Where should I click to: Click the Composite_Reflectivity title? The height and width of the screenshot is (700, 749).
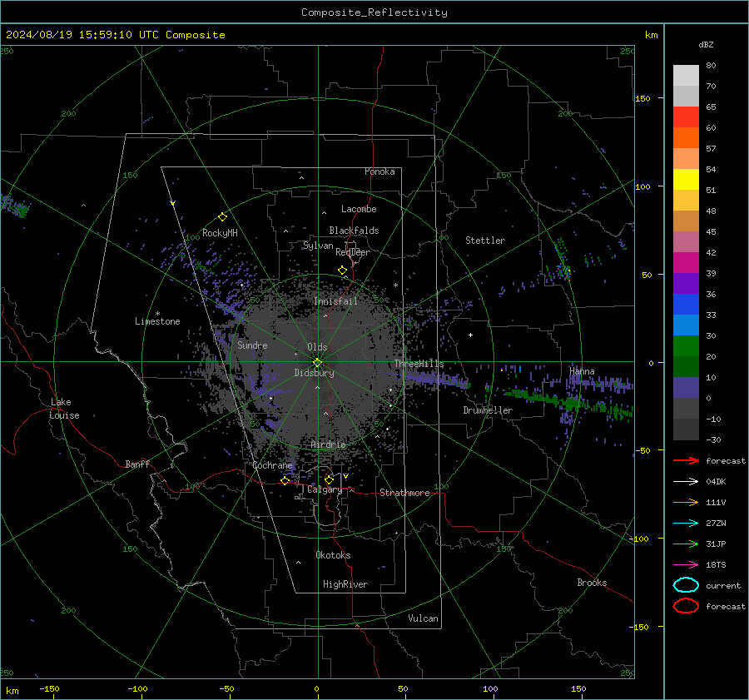(x=374, y=12)
